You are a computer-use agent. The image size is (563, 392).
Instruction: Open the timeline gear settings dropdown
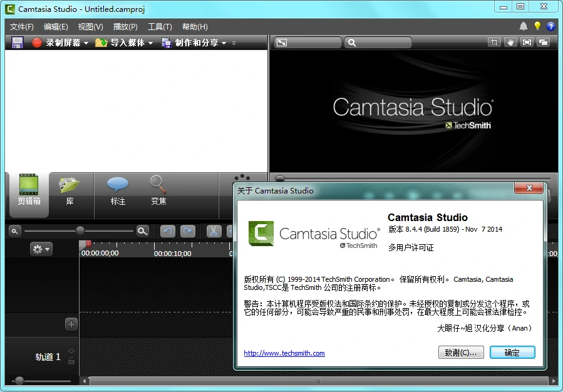[x=41, y=249]
